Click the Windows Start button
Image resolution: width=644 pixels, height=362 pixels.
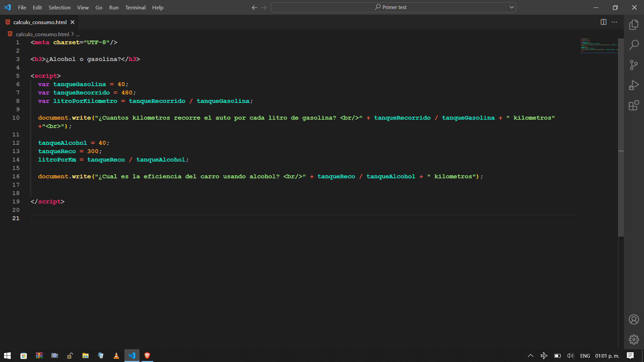[x=7, y=356]
